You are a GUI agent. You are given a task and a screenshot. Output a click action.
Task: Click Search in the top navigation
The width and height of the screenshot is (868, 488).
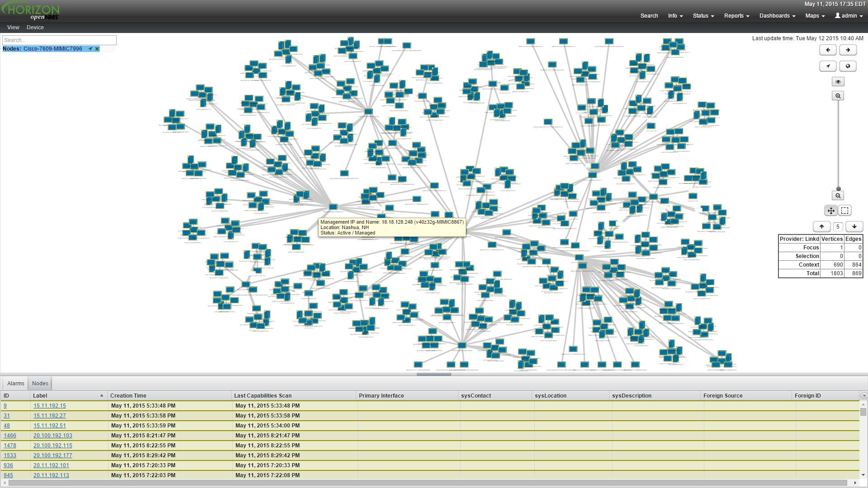click(x=649, y=16)
